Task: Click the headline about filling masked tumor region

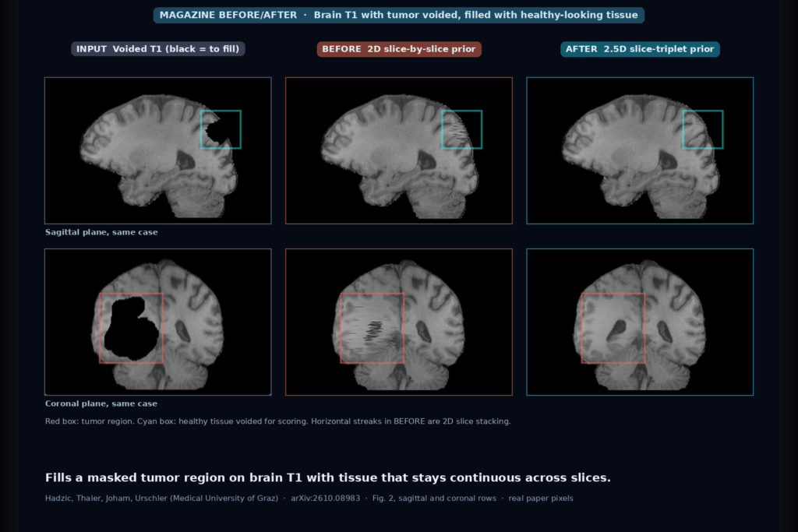Action: (328, 477)
